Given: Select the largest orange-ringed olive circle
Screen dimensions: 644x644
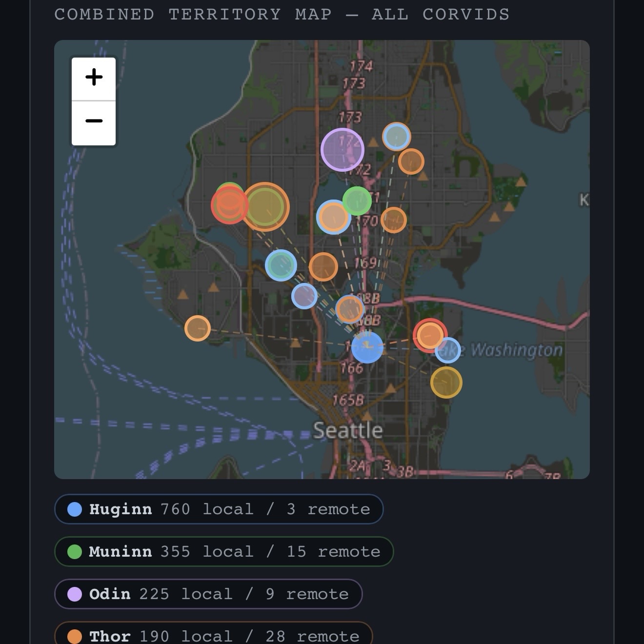Looking at the screenshot, I should 264,207.
